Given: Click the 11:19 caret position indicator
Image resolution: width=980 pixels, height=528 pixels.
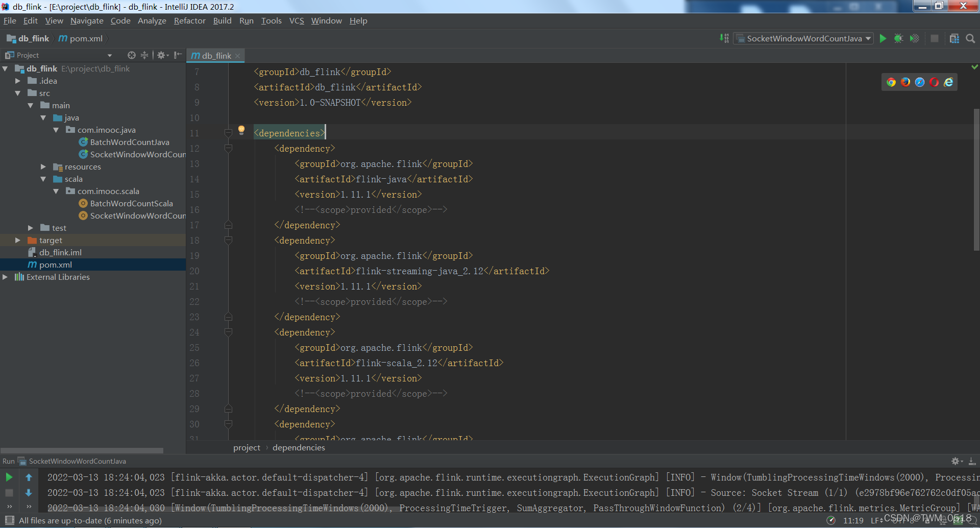Looking at the screenshot, I should [x=853, y=520].
